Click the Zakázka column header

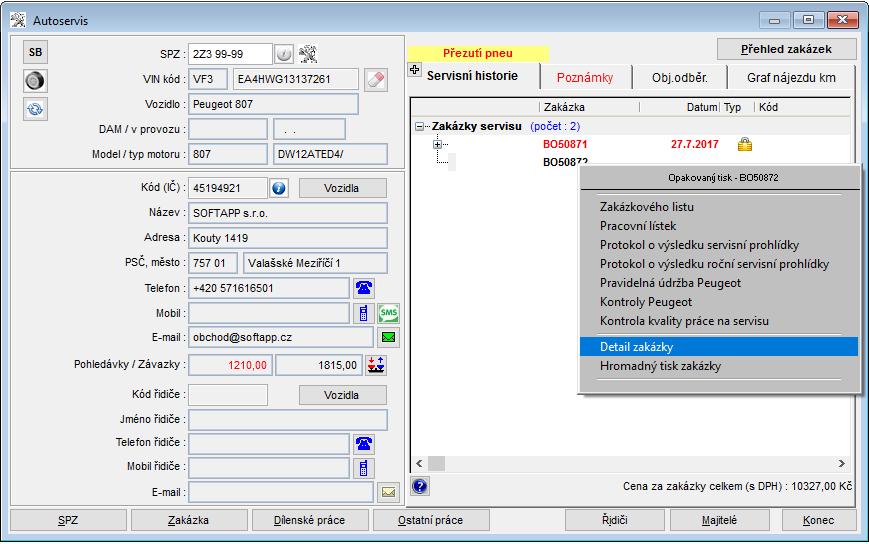pos(589,107)
